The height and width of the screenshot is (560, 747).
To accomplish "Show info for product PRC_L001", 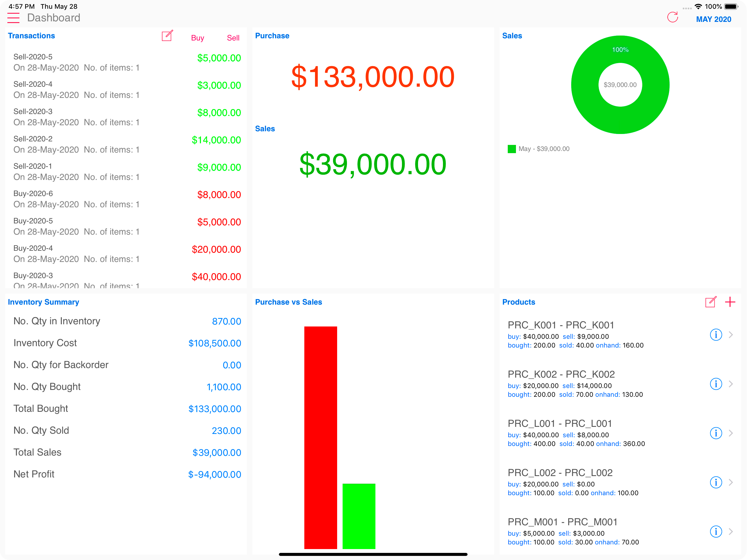I will click(716, 433).
